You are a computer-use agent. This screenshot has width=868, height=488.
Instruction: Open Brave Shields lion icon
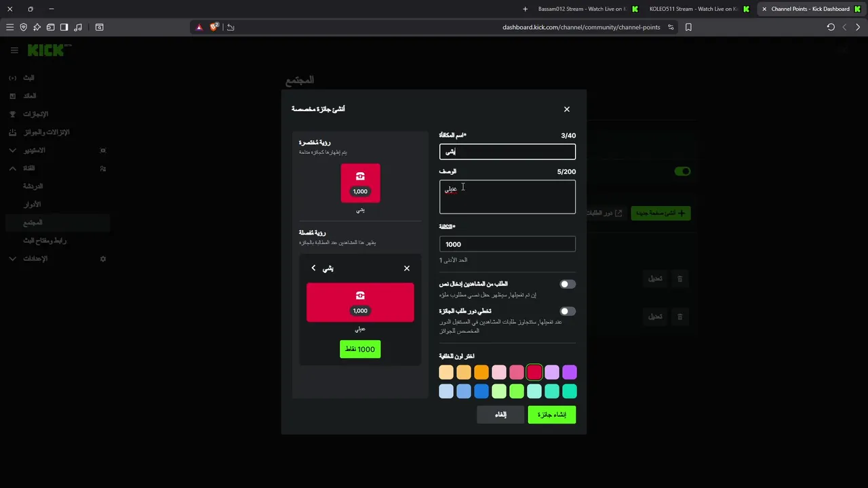click(x=214, y=27)
